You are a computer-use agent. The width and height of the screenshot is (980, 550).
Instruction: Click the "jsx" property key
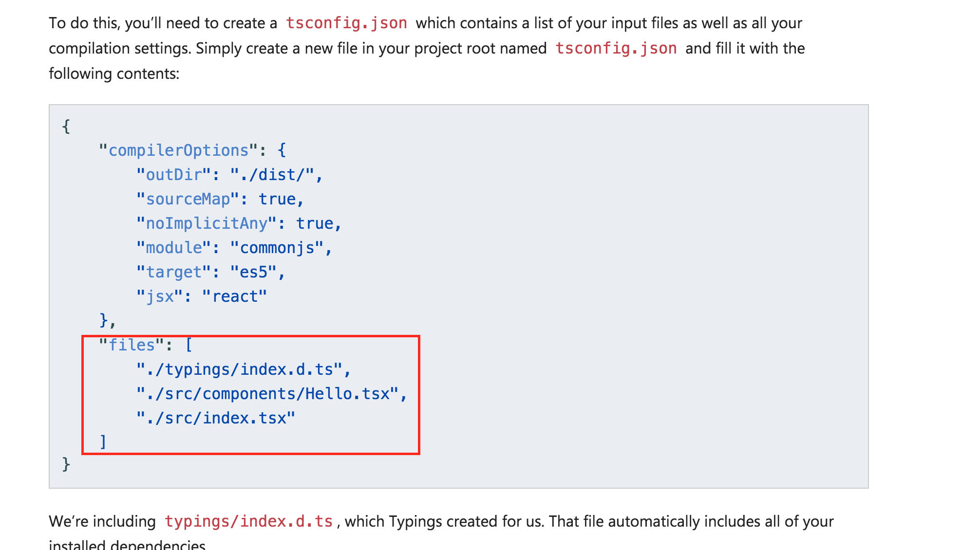(160, 296)
